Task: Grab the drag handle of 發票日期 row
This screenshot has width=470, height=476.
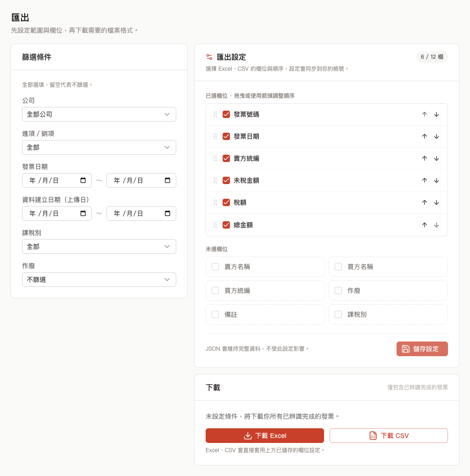Action: (x=215, y=136)
